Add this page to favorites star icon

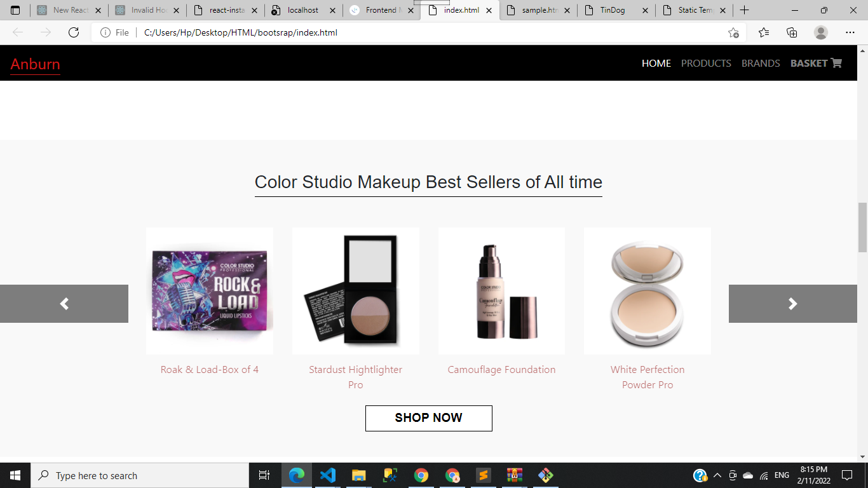coord(733,32)
